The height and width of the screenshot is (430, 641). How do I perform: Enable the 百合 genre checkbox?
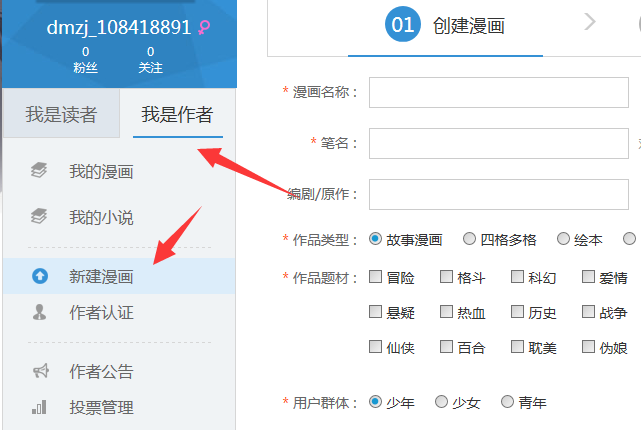[x=446, y=347]
